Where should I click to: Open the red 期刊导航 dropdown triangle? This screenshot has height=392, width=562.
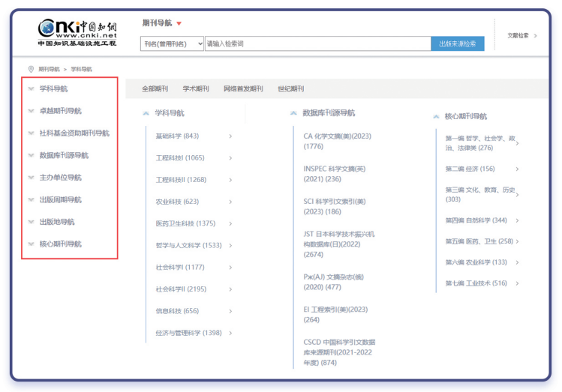click(x=179, y=23)
